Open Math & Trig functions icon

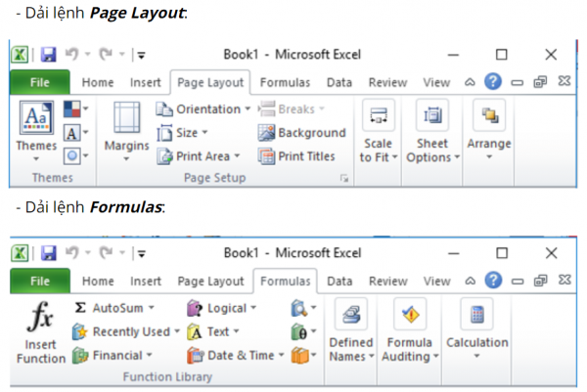click(303, 331)
